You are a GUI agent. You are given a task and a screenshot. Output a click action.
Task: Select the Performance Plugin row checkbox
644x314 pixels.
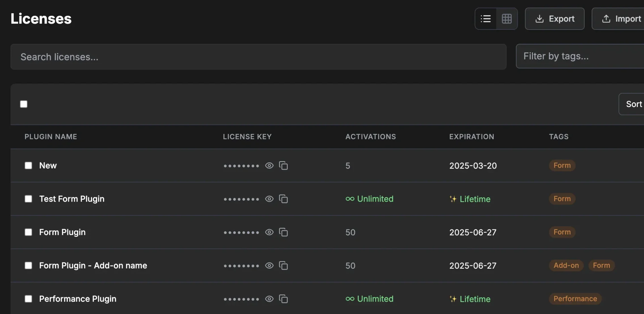point(29,299)
